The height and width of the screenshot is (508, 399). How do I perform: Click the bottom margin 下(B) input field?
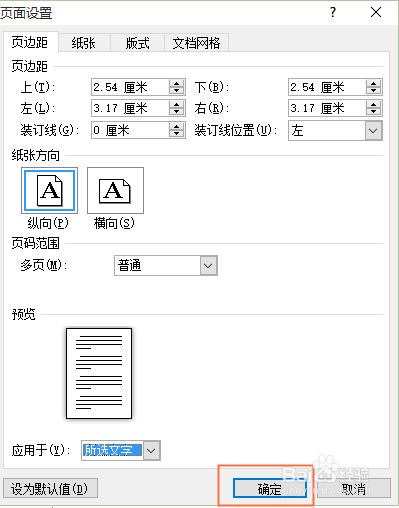click(x=327, y=87)
